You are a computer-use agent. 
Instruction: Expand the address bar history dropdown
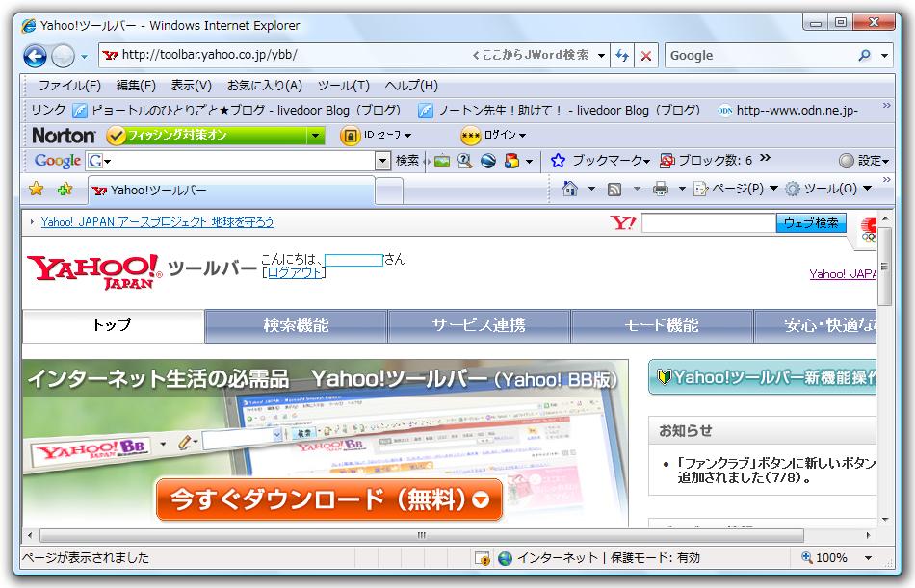click(601, 56)
